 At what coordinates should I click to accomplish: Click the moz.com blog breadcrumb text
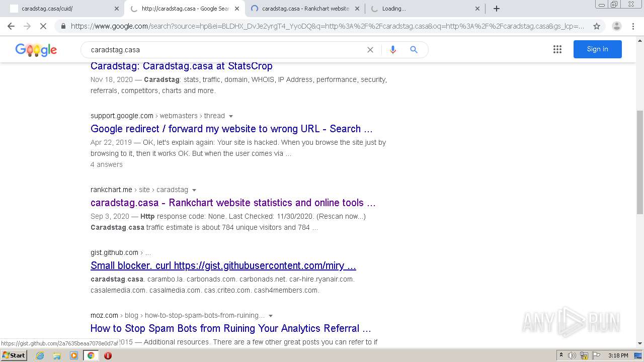pyautogui.click(x=178, y=315)
